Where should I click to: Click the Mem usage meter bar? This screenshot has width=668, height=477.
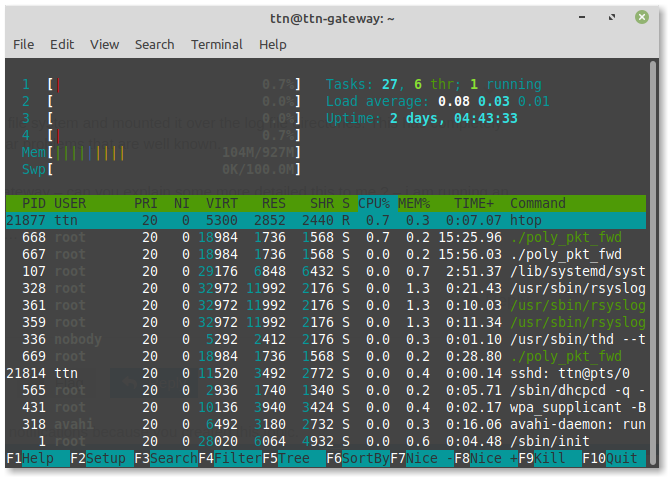(161, 152)
